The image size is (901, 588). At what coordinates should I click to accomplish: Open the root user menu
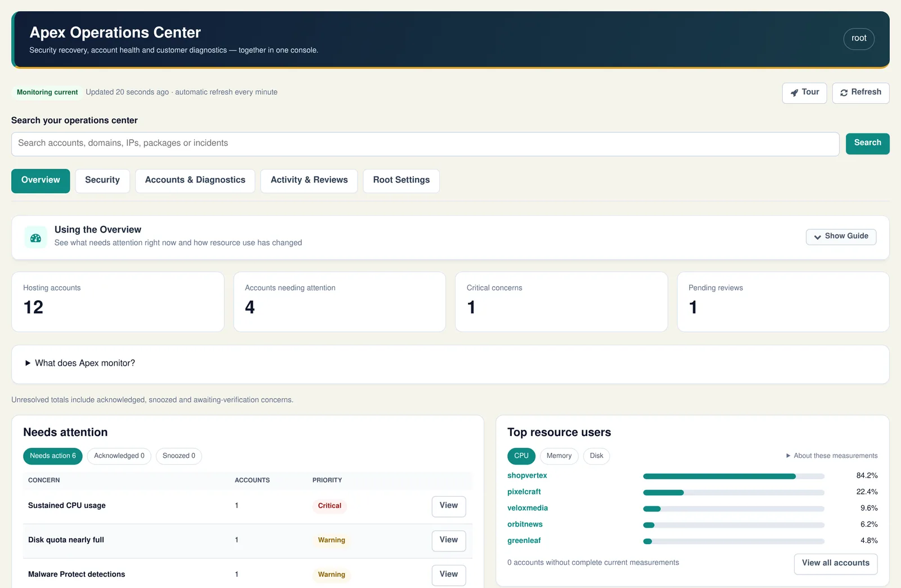point(859,38)
